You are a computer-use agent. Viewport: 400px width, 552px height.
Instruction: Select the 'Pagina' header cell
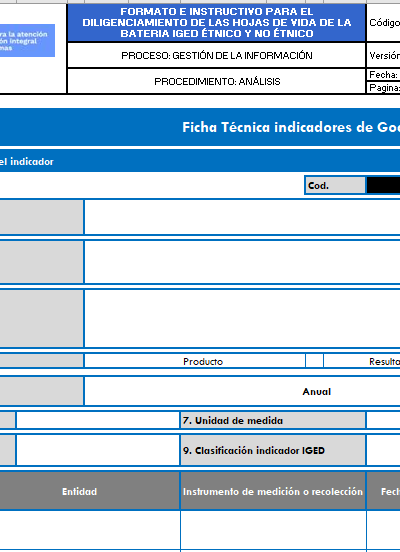tap(383, 88)
